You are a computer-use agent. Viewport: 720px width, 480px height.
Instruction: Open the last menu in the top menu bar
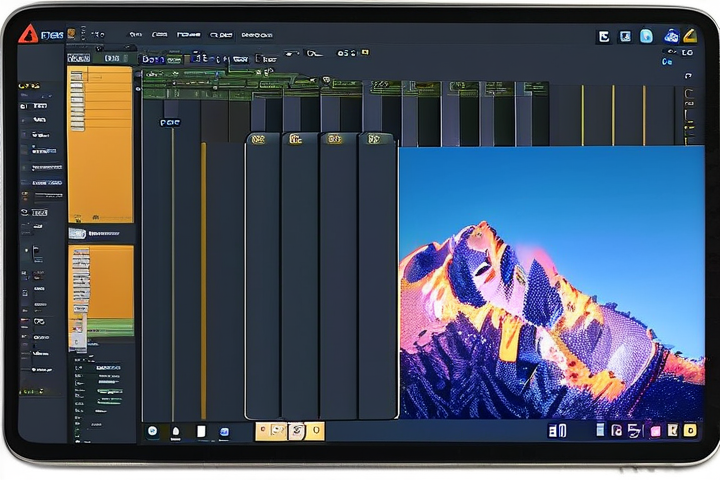[x=257, y=34]
